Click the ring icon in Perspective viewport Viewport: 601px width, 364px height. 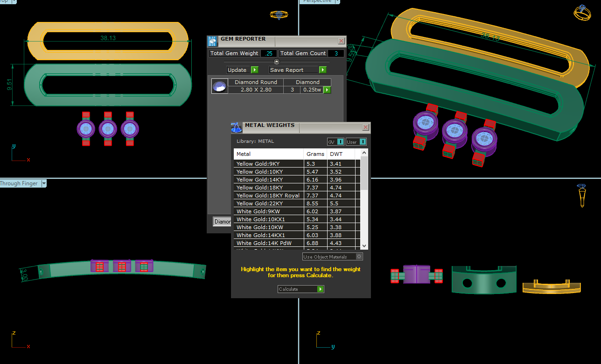(x=582, y=13)
